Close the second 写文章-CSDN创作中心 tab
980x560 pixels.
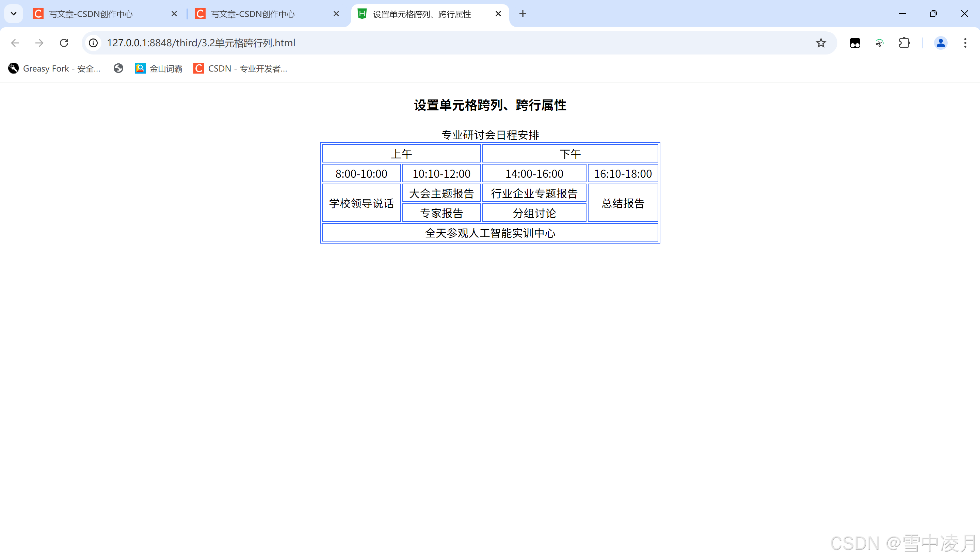coord(336,14)
